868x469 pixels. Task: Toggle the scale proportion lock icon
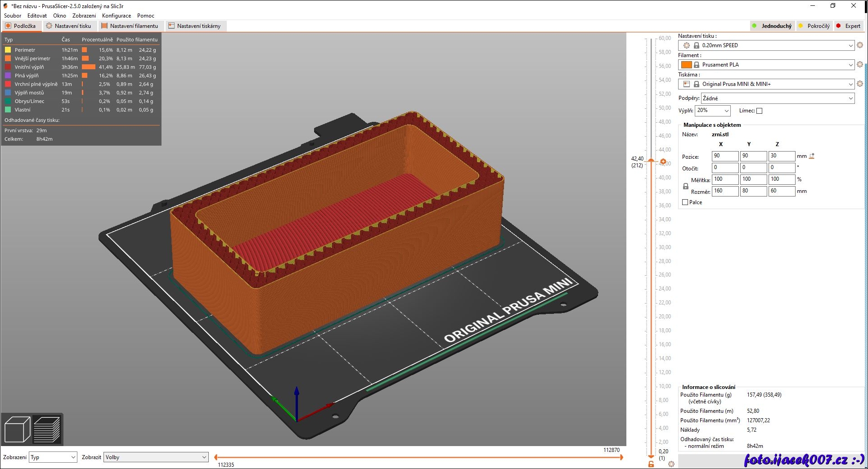(685, 186)
